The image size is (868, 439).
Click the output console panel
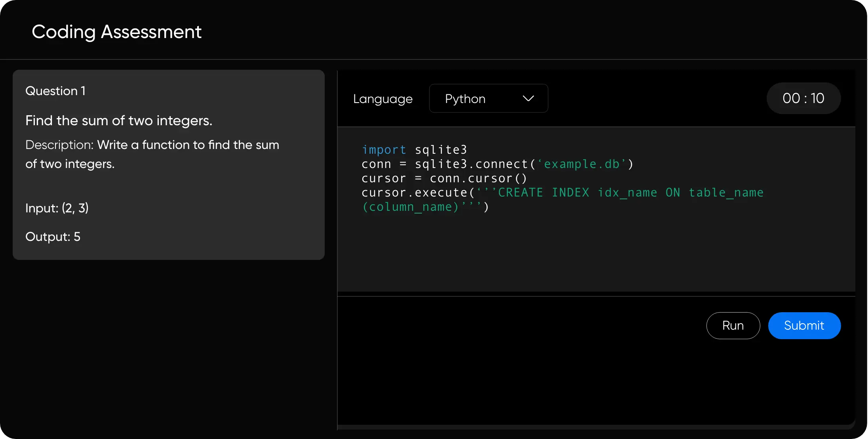coord(596,361)
